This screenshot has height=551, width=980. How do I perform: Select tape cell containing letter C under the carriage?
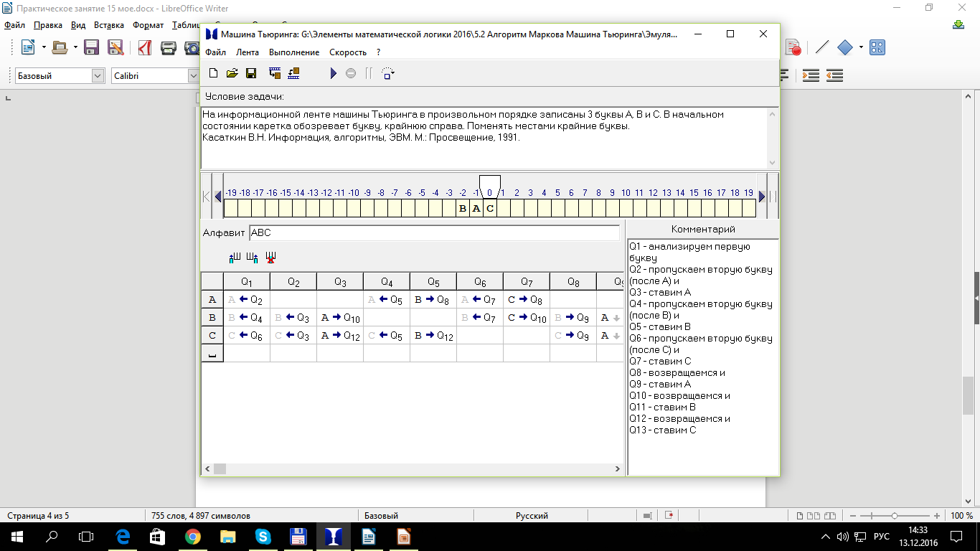(x=490, y=209)
